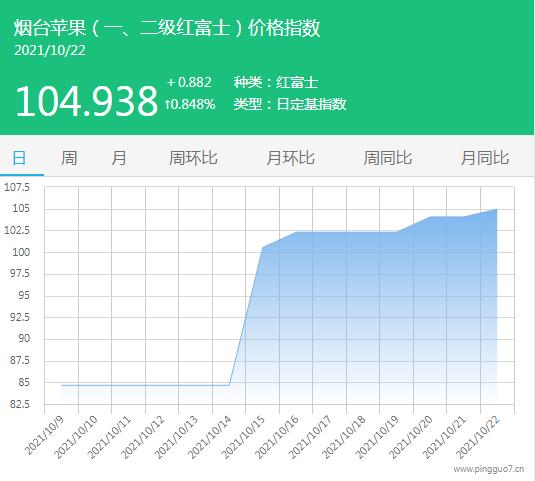Click the 2021/10/17 x-axis label
This screenshot has height=481, width=535.
pos(310,438)
